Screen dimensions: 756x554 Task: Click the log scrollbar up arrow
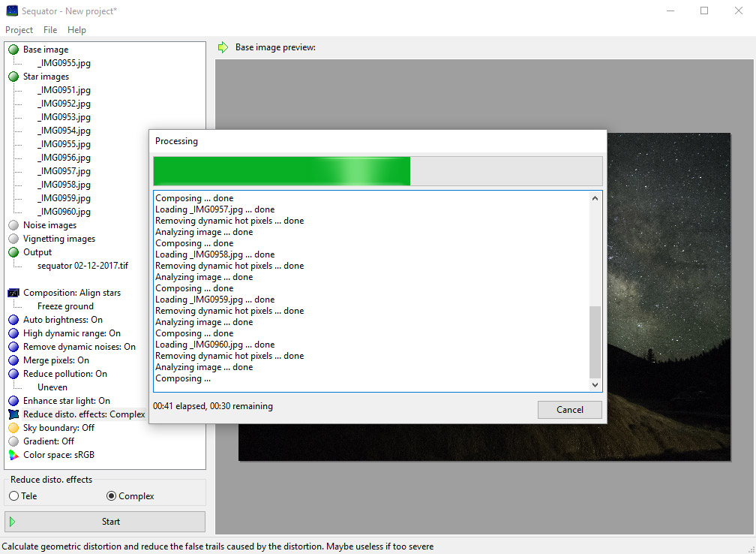point(595,198)
